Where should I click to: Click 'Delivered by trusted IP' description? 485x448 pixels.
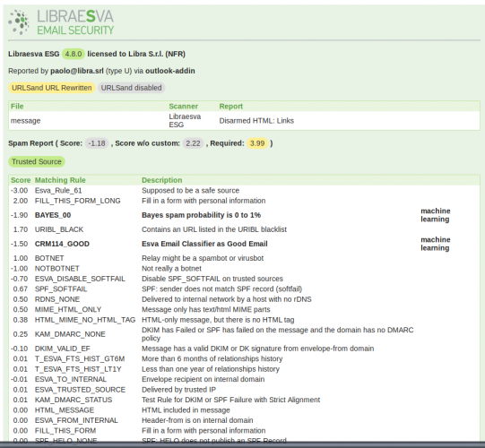pos(178,390)
